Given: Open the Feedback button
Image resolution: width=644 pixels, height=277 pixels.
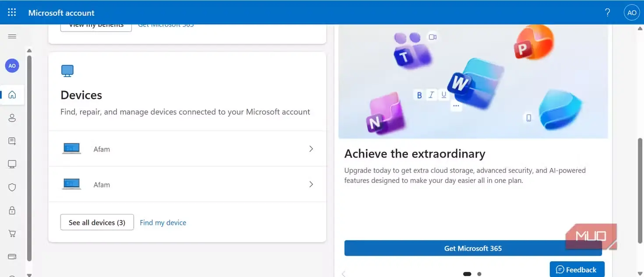Looking at the screenshot, I should pyautogui.click(x=577, y=269).
